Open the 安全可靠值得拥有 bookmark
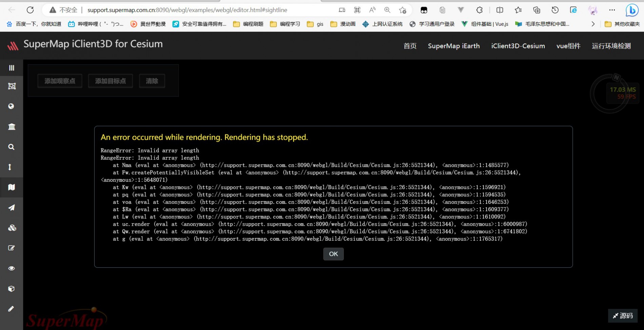 point(199,24)
